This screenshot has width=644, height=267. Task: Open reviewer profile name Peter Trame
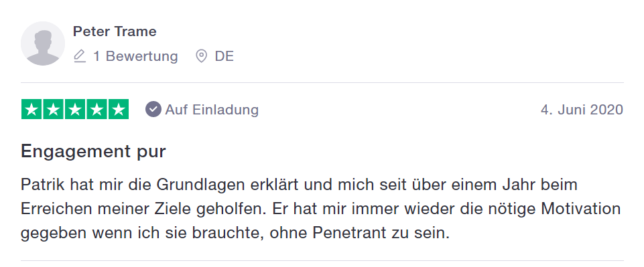pos(115,31)
